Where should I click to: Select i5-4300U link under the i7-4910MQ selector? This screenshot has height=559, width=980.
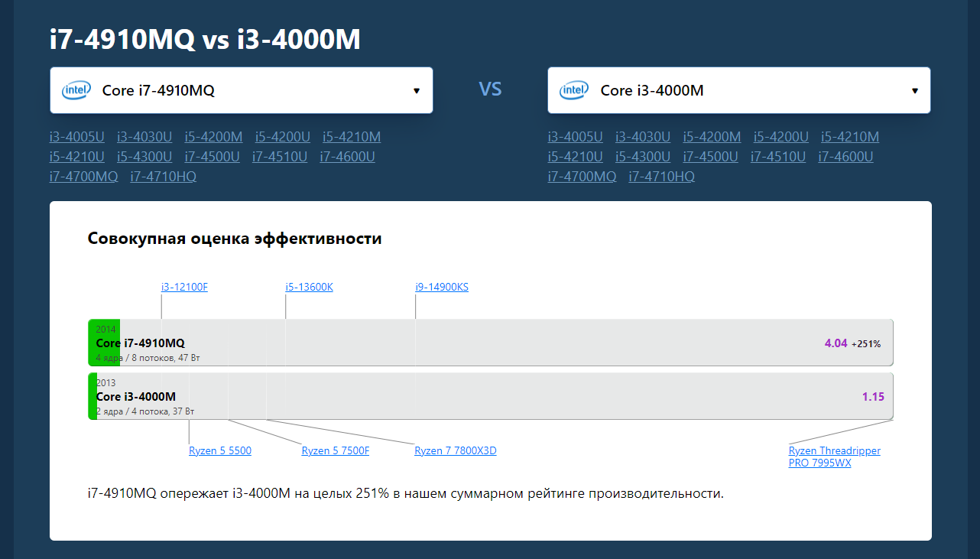(144, 157)
